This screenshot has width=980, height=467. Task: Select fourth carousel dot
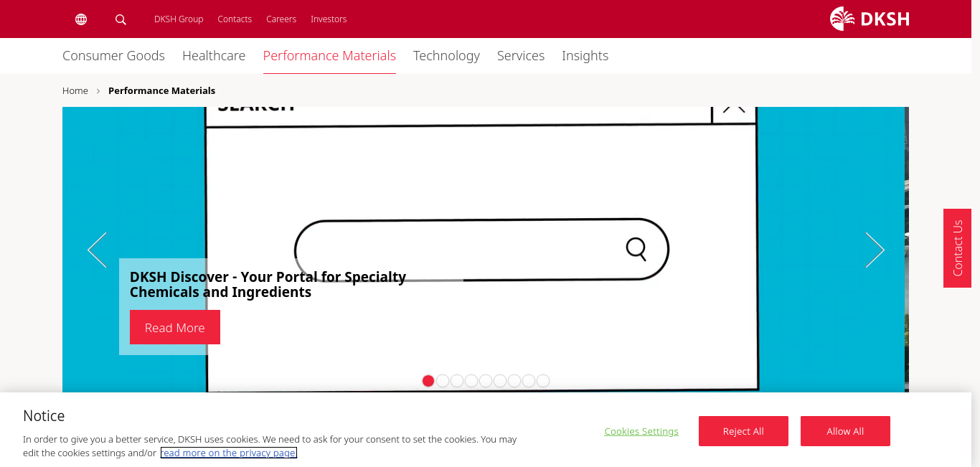click(x=471, y=381)
